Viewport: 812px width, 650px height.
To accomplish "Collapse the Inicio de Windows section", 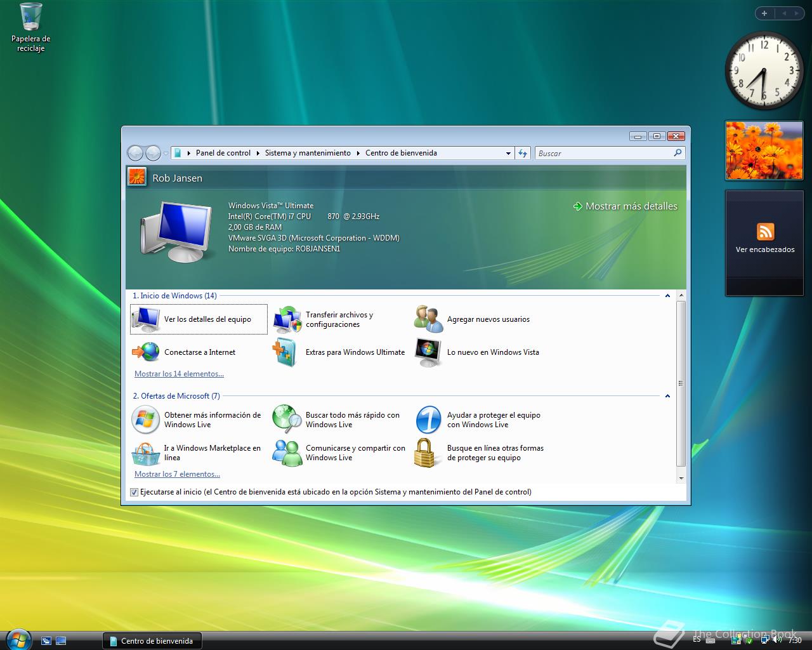I will (x=667, y=296).
